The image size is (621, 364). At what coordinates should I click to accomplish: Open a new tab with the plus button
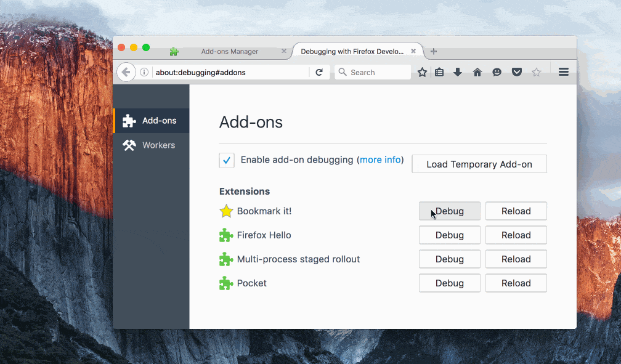pos(434,51)
